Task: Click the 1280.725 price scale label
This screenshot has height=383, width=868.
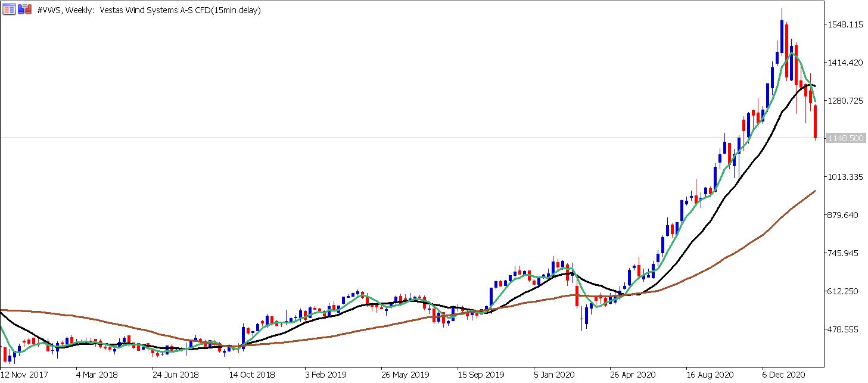Action: [844, 101]
